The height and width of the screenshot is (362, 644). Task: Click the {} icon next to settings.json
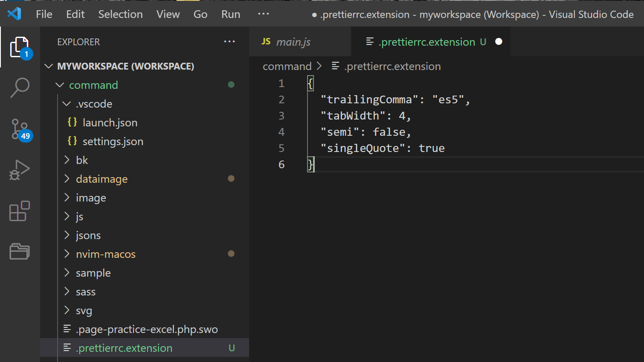point(72,141)
